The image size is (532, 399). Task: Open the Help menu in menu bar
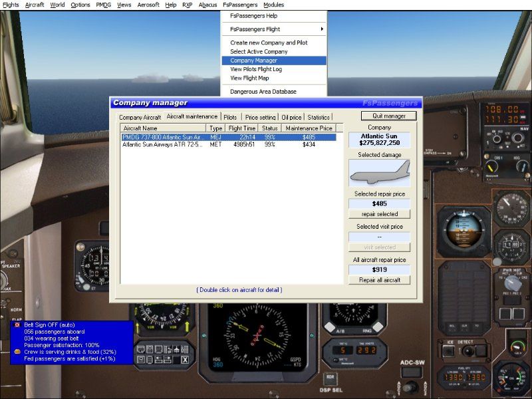tap(171, 5)
